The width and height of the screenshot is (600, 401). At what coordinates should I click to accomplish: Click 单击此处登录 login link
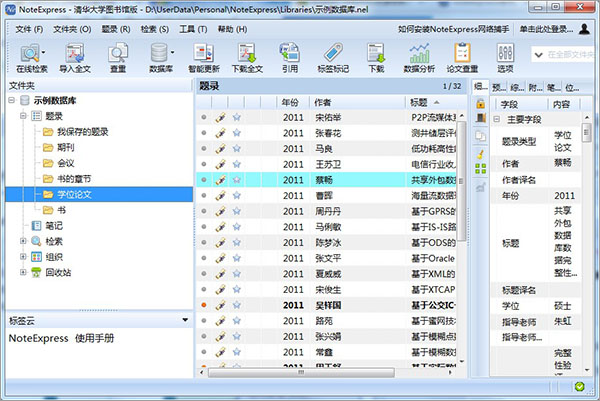(x=546, y=29)
